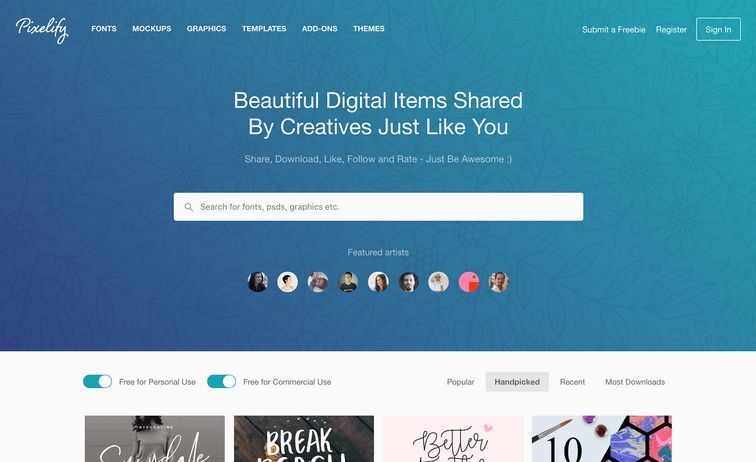
Task: Open the fifth featured artist avatar
Action: 378,282
